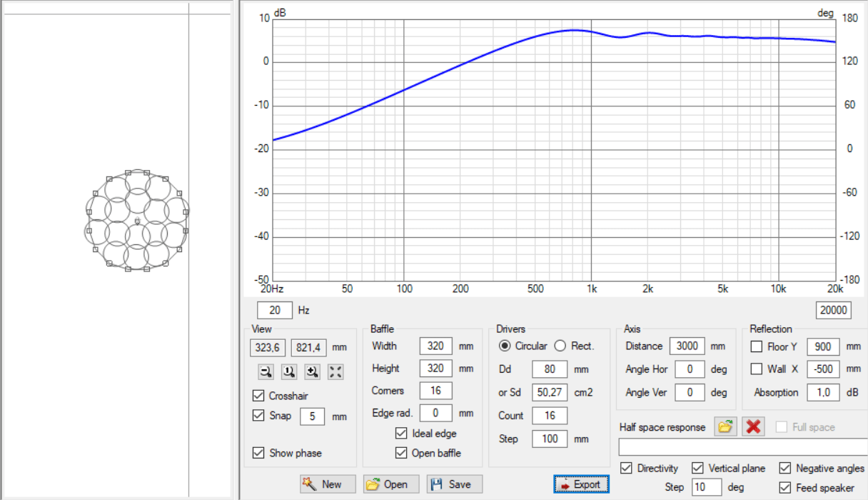Click the Wall X value field -500

pyautogui.click(x=823, y=369)
